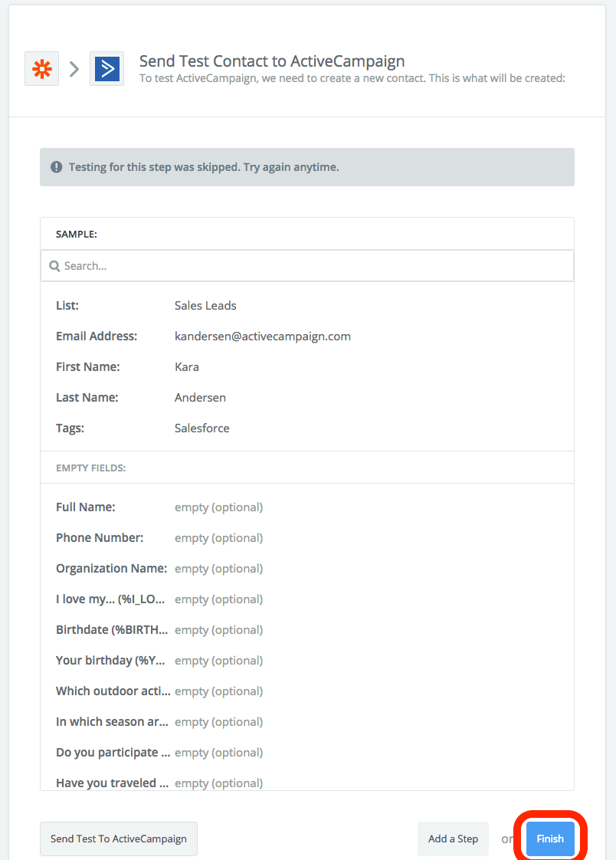This screenshot has height=860, width=616.
Task: Click the Birthdate custom field label
Action: pos(111,629)
